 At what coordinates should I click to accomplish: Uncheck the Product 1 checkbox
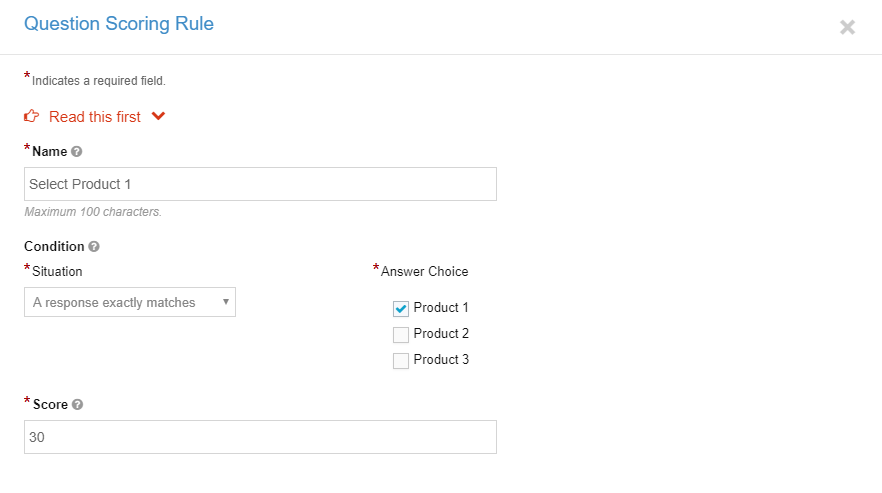pos(400,308)
